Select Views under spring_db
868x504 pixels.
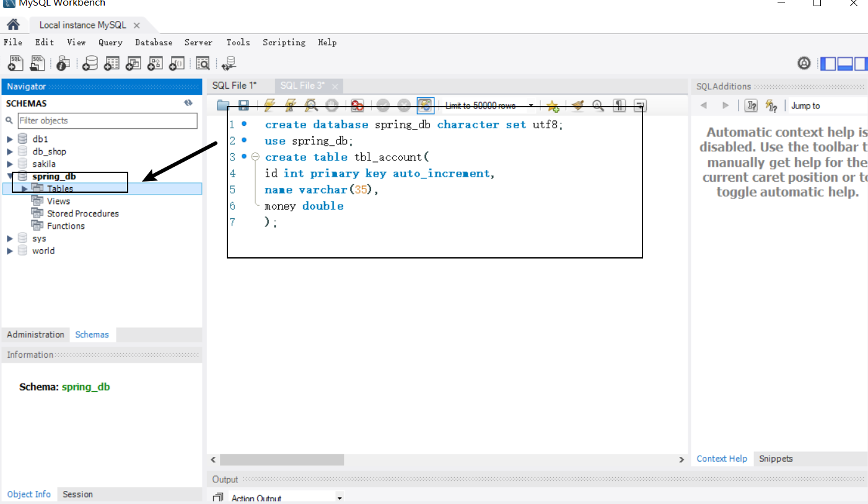coord(58,201)
